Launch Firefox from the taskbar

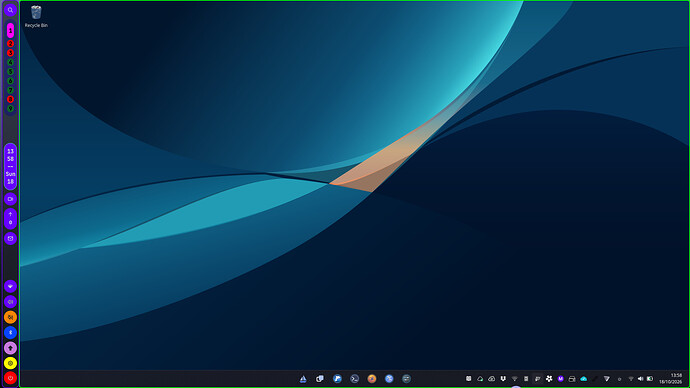372,378
